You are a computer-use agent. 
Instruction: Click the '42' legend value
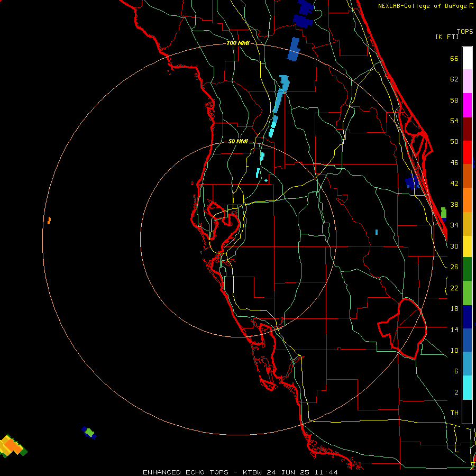[x=454, y=183]
